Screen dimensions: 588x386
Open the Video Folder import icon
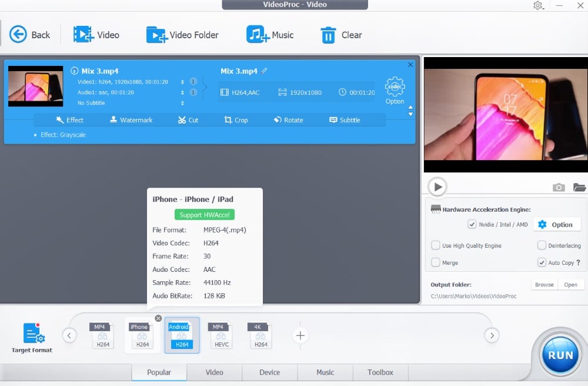pyautogui.click(x=156, y=35)
